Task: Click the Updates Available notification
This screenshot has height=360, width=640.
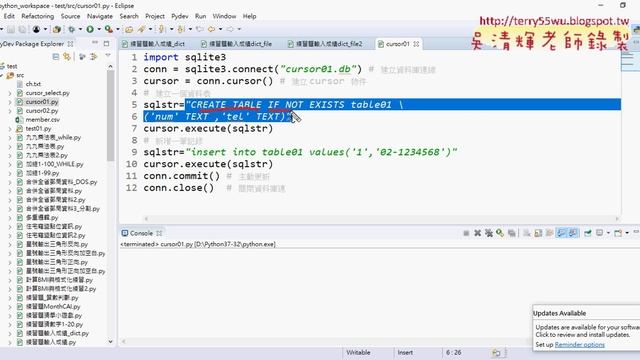Action: tap(587, 327)
